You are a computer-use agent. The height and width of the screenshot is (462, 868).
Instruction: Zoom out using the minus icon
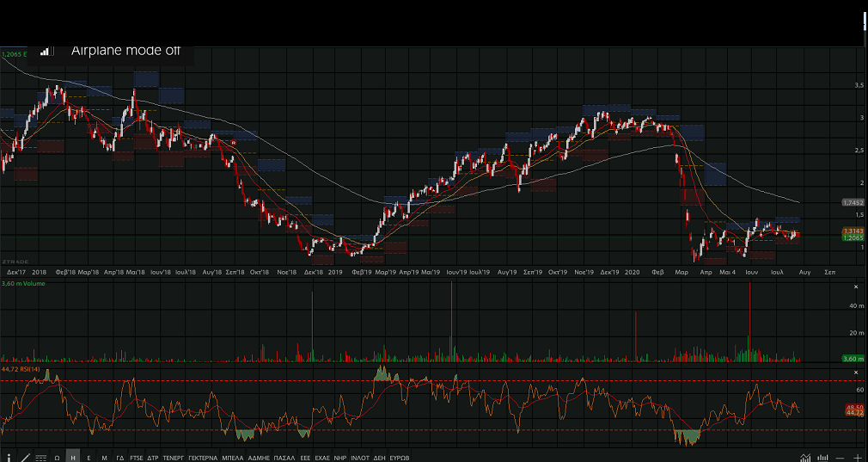pos(840,457)
